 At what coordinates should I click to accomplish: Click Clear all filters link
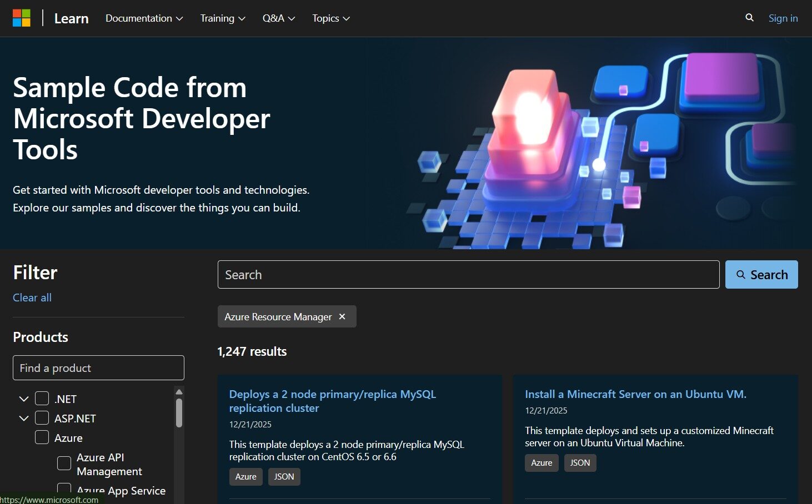pos(32,298)
